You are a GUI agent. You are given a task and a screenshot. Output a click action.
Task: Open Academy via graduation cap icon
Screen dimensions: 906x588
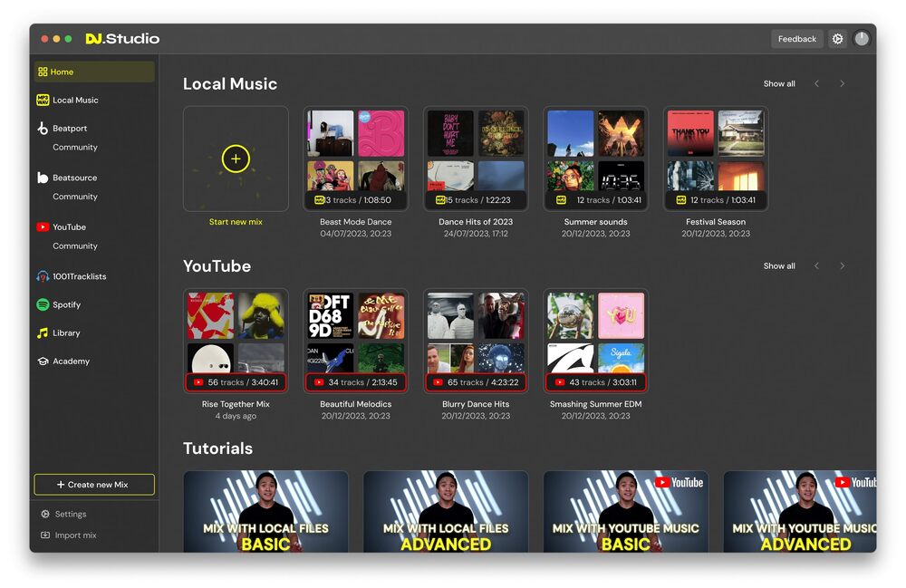(x=43, y=361)
